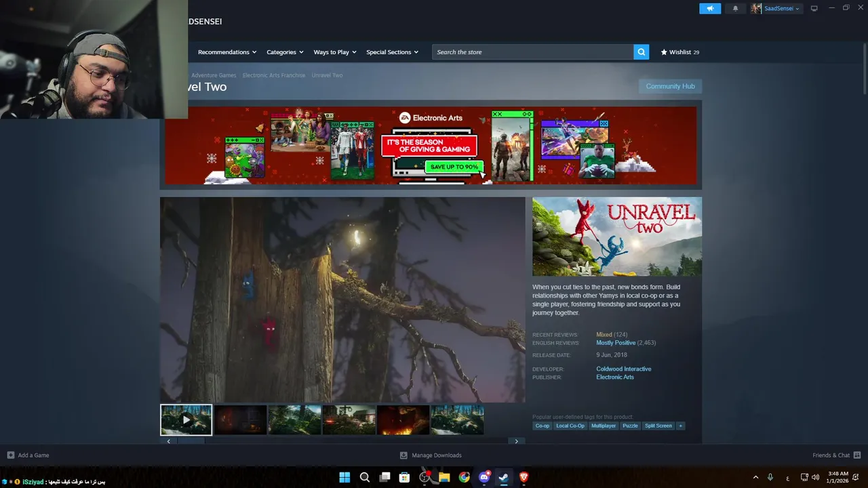
Task: Click the Manage Downloads tray icon
Action: 403,455
